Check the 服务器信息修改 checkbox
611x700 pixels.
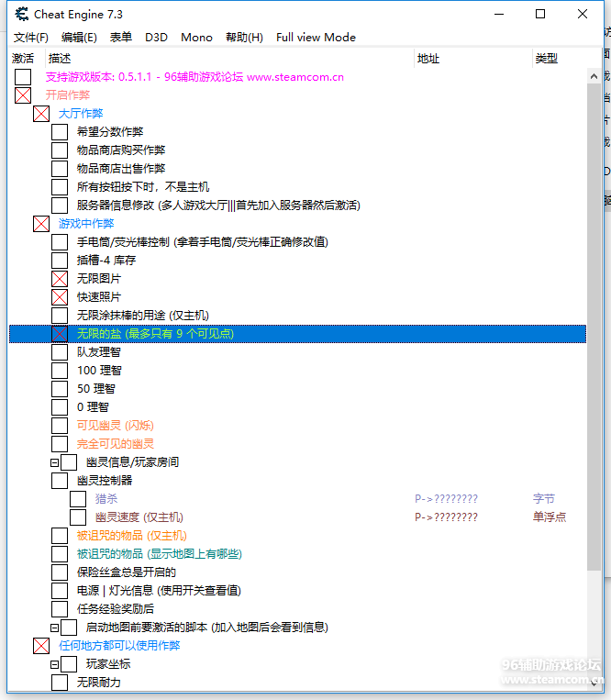(60, 206)
